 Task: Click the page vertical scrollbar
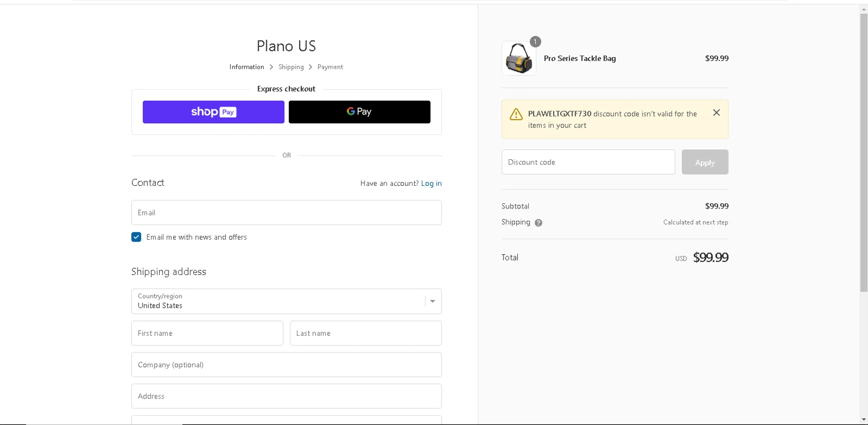pos(864,152)
